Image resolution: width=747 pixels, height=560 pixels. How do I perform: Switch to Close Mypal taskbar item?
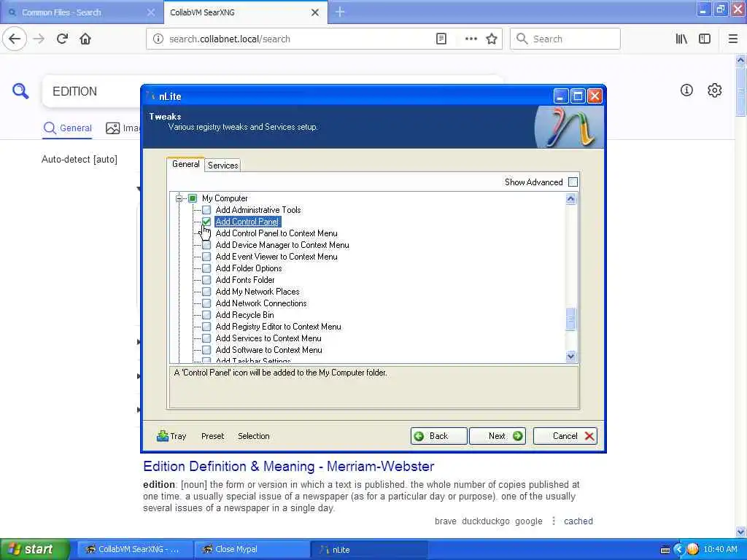click(252, 549)
